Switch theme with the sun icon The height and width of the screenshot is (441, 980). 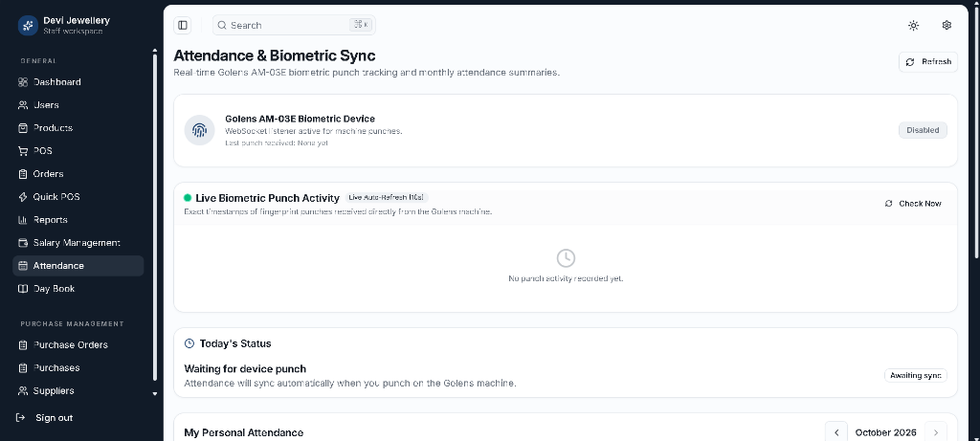point(913,25)
